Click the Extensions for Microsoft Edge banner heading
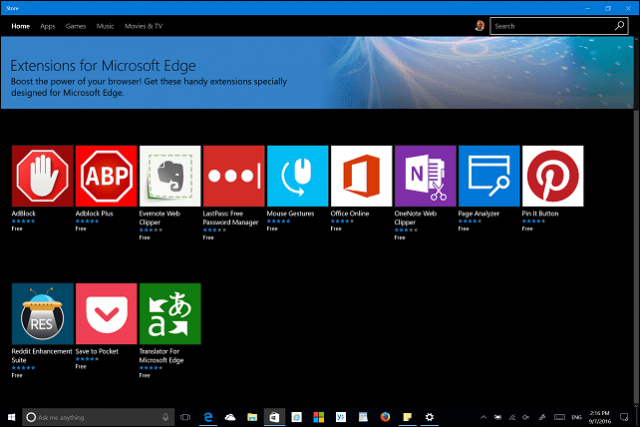 coord(103,66)
